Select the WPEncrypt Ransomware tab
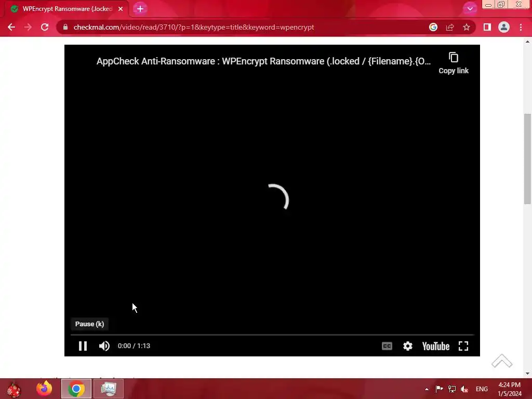The image size is (532, 399). (67, 9)
